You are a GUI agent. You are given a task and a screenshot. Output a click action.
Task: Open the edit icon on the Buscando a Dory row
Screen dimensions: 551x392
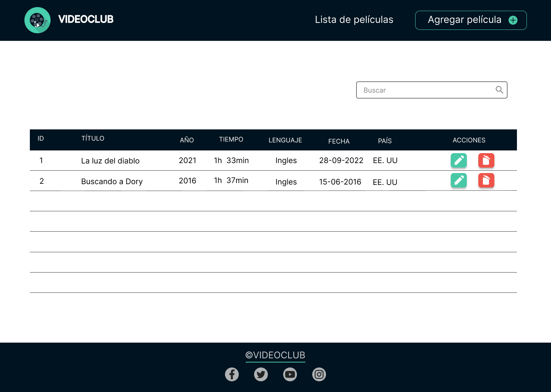click(x=459, y=180)
